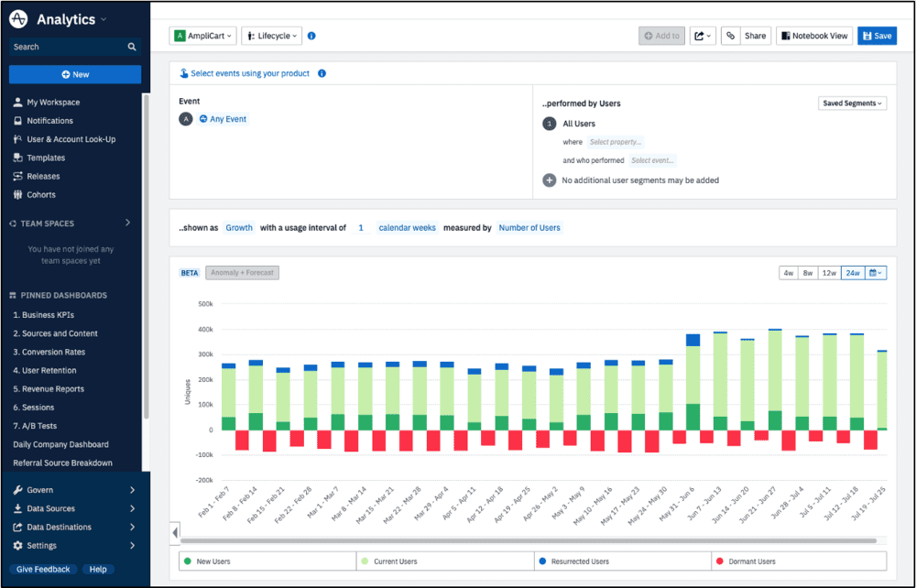Toggle Resurrected Users legend series
This screenshot has width=916, height=588.
tap(623, 561)
